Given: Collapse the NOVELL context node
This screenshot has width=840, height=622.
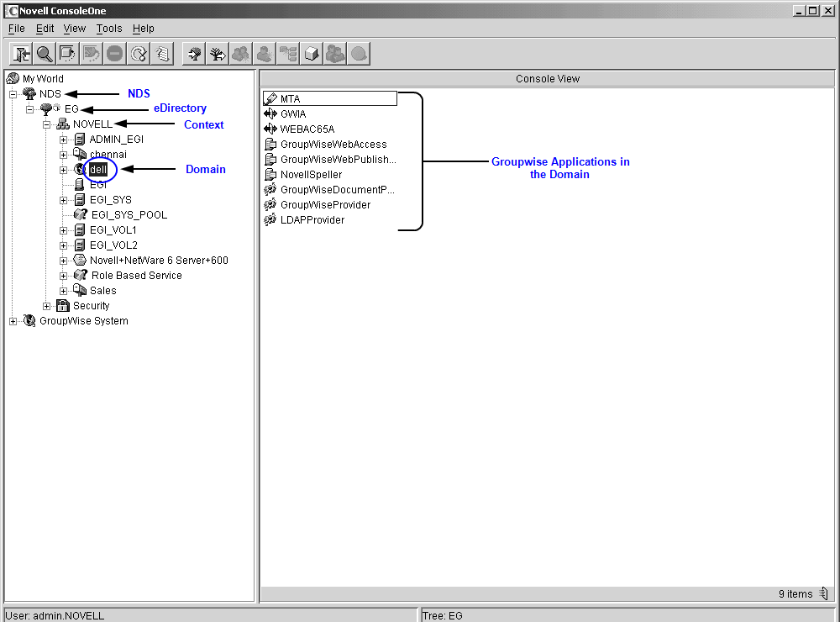Looking at the screenshot, I should tap(46, 124).
